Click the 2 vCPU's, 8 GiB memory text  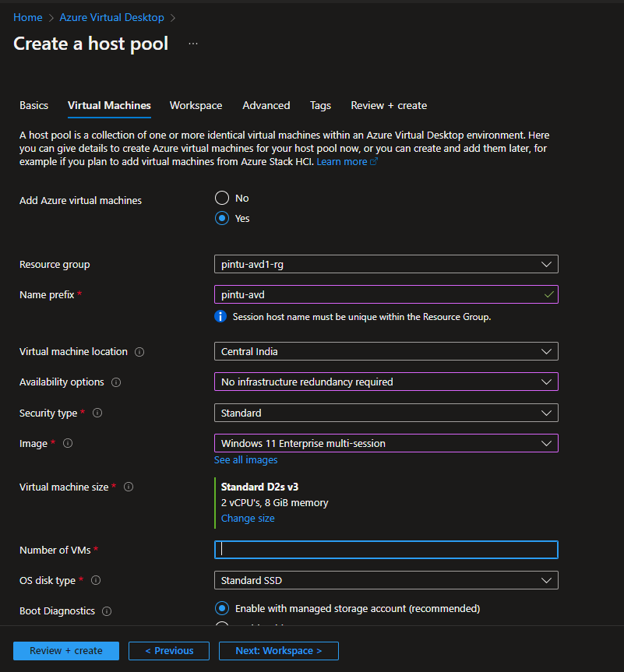274,503
